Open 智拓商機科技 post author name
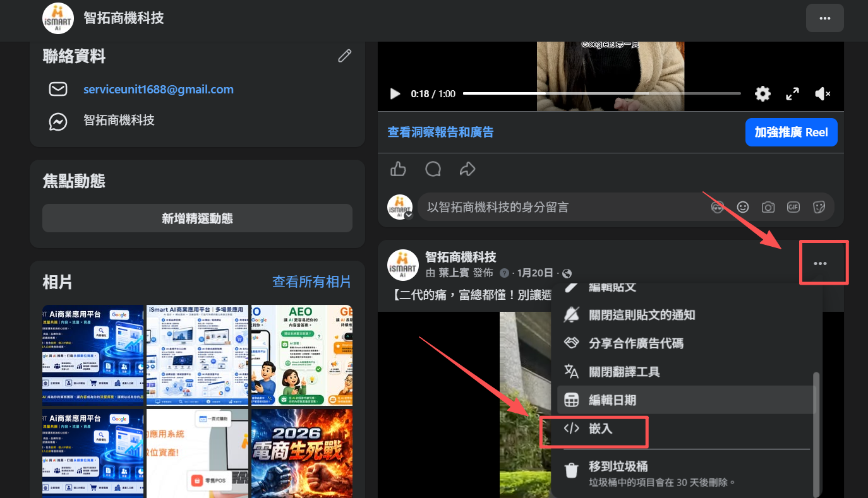868x498 pixels. (461, 257)
